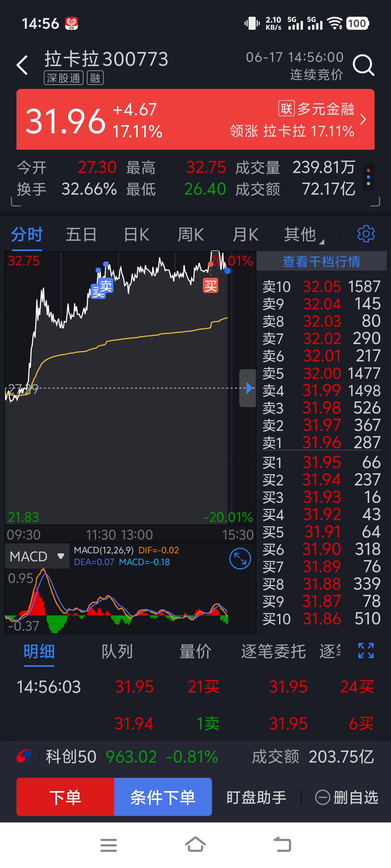Image resolution: width=391 pixels, height=868 pixels.
Task: Tap the red 买 marker on chart
Action: [x=210, y=286]
